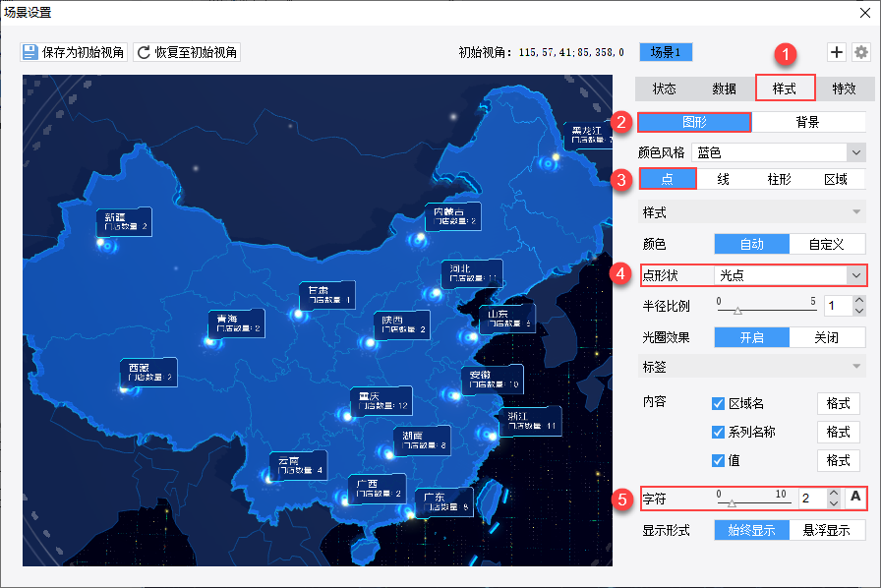Viewport: 881px width, 588px height.
Task: Open 格式 for 系列名称
Action: click(839, 432)
